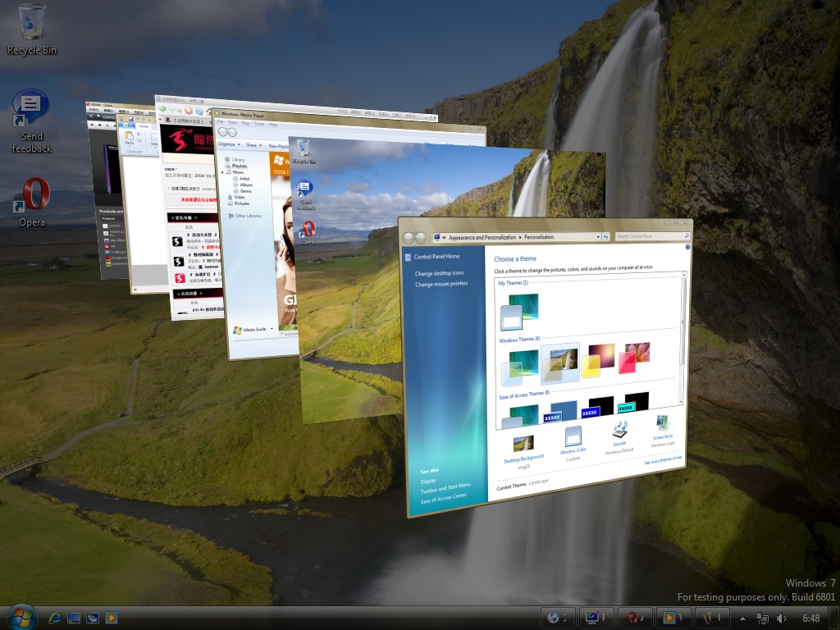The width and height of the screenshot is (840, 630).
Task: Click Change desktop icons link
Action: pyautogui.click(x=440, y=273)
